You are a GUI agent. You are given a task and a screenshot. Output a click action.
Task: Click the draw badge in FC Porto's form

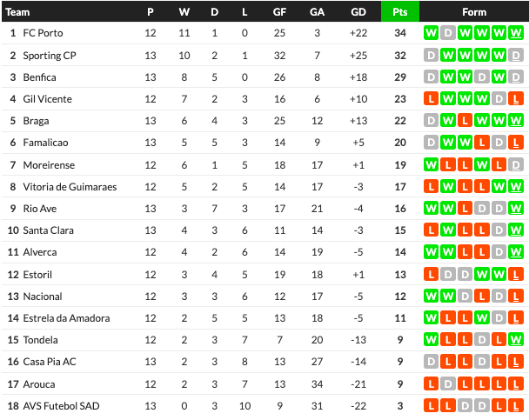click(x=448, y=33)
